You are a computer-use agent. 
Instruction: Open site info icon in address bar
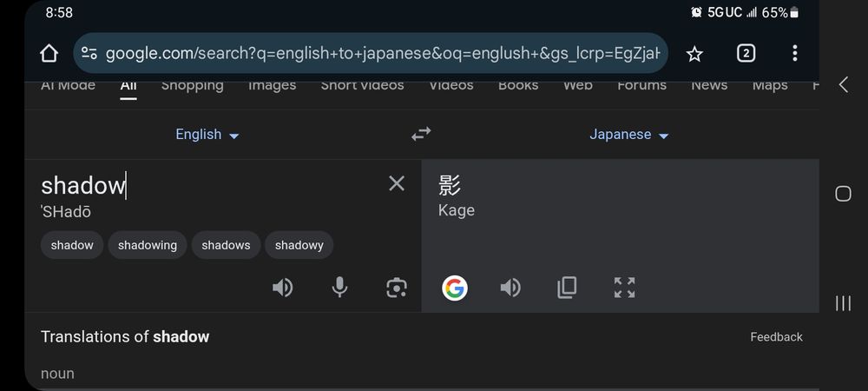[x=89, y=53]
